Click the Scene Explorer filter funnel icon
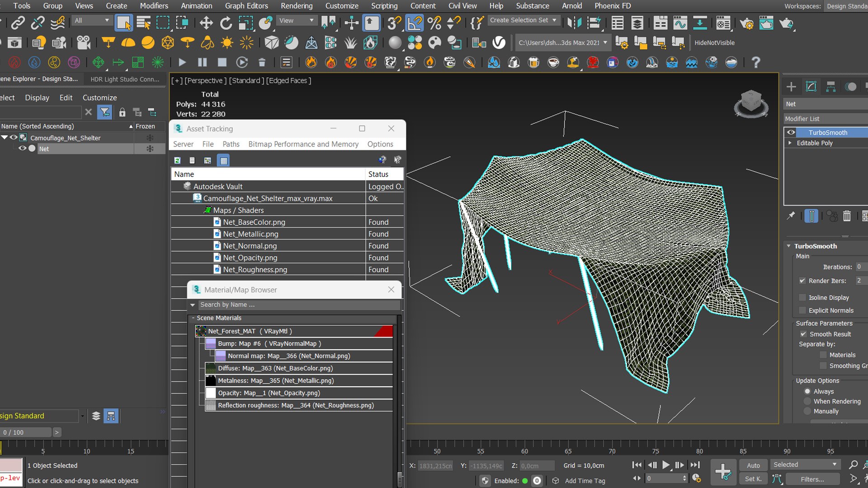This screenshot has height=488, width=868. tap(105, 112)
